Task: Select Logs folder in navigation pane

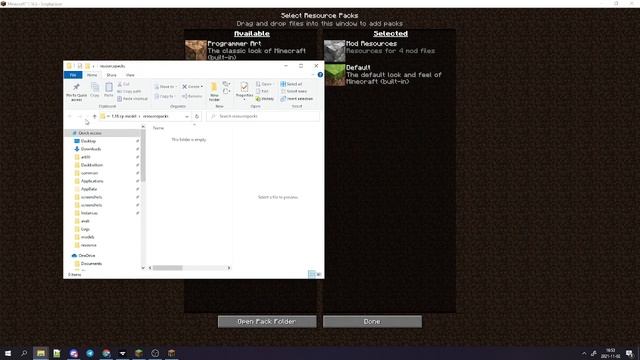Action: coord(85,229)
